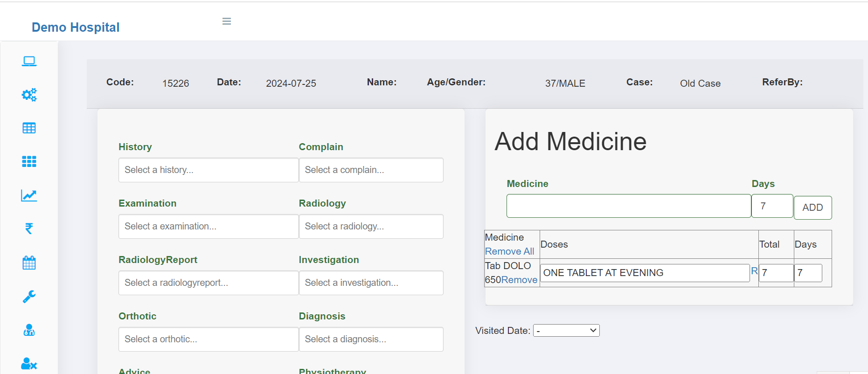This screenshot has height=374, width=868.
Task: Click the wrench tools sidebar icon
Action: point(29,297)
